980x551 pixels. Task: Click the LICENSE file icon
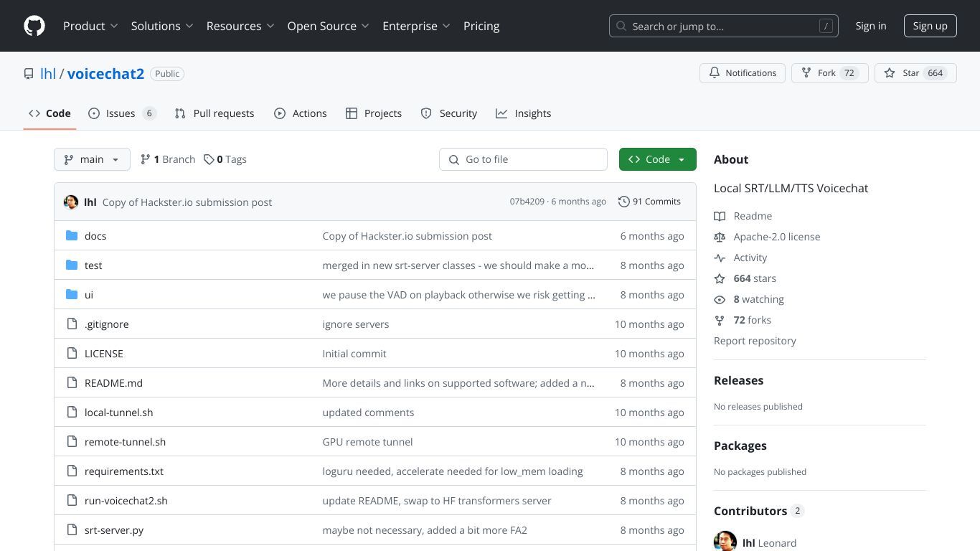point(72,353)
